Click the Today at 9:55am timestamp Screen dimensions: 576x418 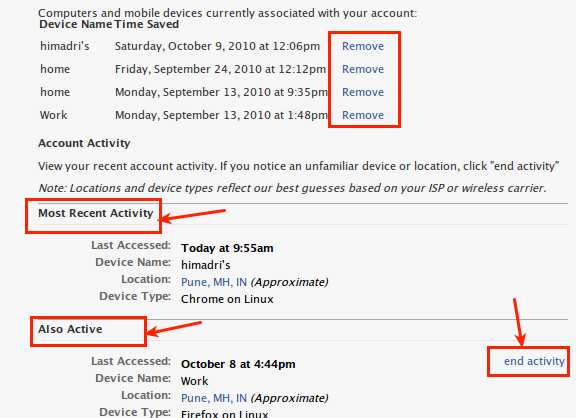[227, 248]
